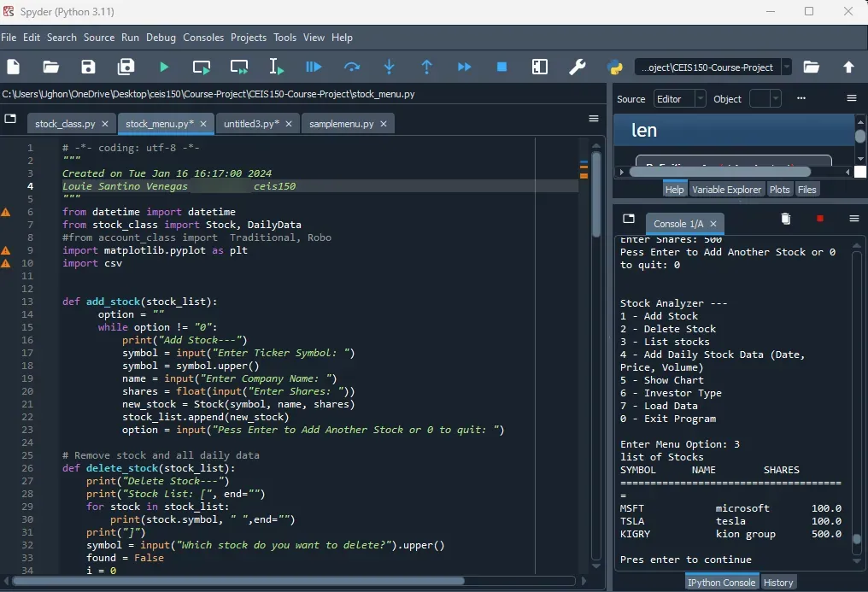Continue execution until next breakpoint icon
The image size is (868, 592).
point(465,67)
